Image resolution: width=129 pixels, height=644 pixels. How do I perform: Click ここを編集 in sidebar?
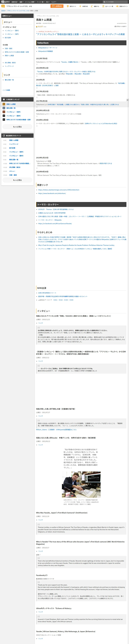pos(6,90)
